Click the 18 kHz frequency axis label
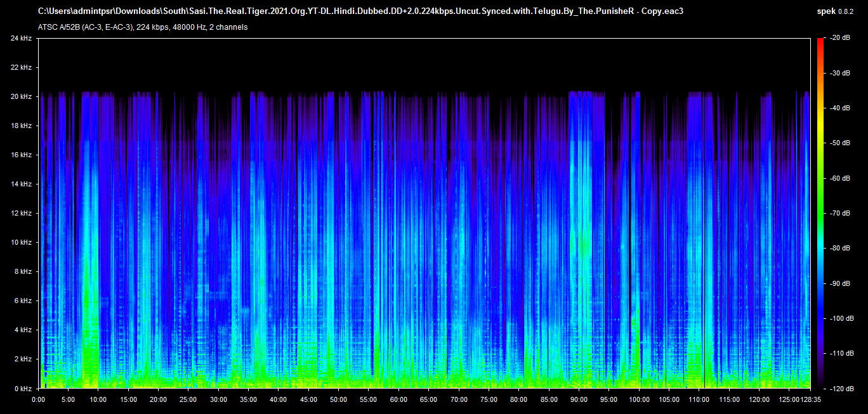Viewport: 868px width, 414px height. tap(21, 126)
